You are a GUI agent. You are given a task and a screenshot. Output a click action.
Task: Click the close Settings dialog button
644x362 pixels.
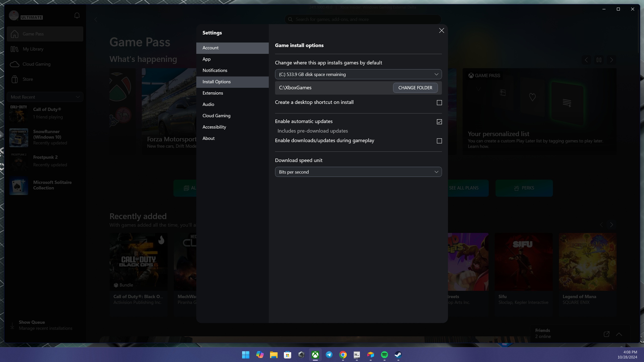tap(441, 30)
